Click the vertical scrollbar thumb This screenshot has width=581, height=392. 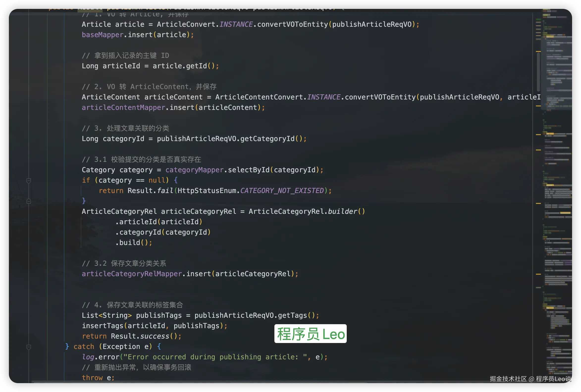point(538,73)
